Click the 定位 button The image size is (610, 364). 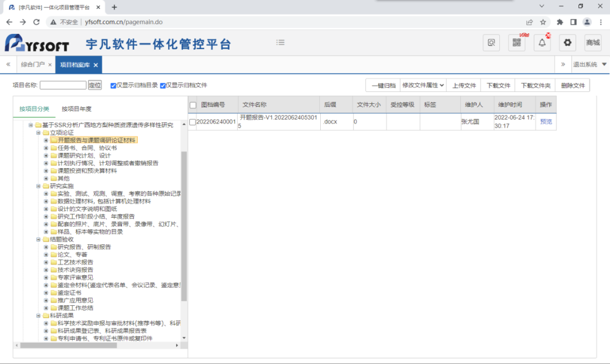[x=94, y=85]
